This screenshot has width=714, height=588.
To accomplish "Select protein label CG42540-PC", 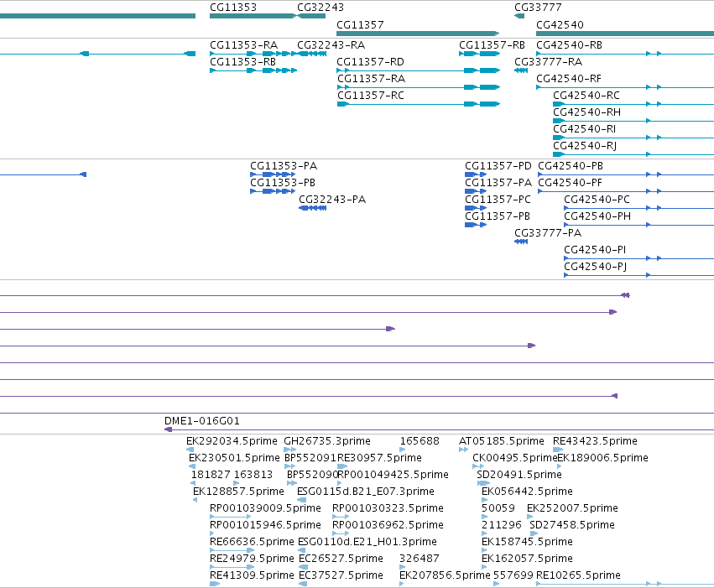I will [597, 200].
